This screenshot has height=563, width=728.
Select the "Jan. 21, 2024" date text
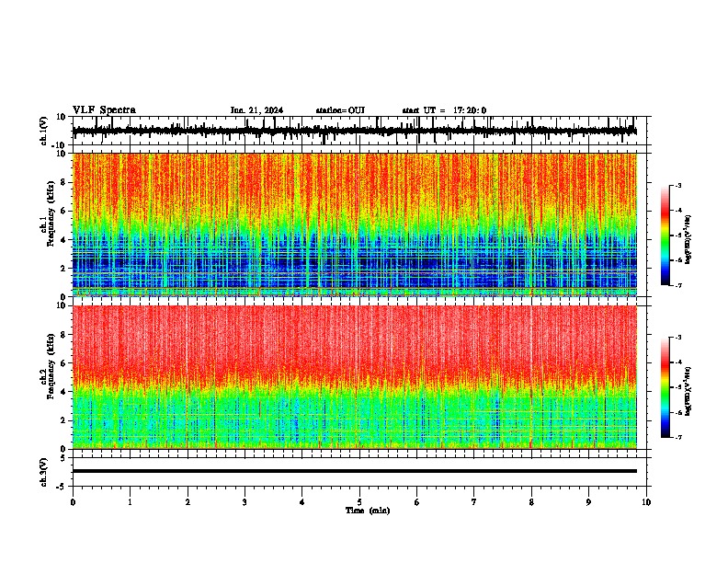point(256,110)
